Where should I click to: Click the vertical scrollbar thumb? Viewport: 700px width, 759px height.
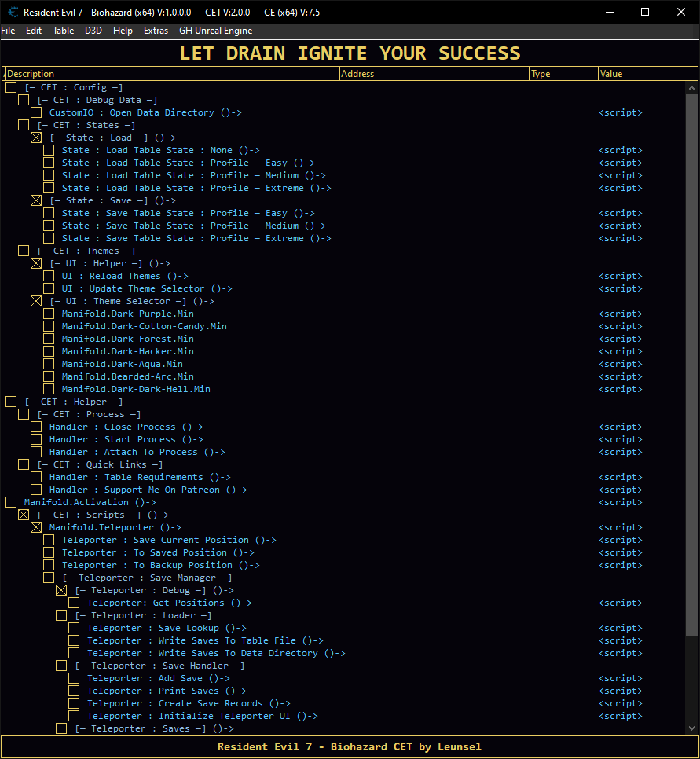(691, 365)
